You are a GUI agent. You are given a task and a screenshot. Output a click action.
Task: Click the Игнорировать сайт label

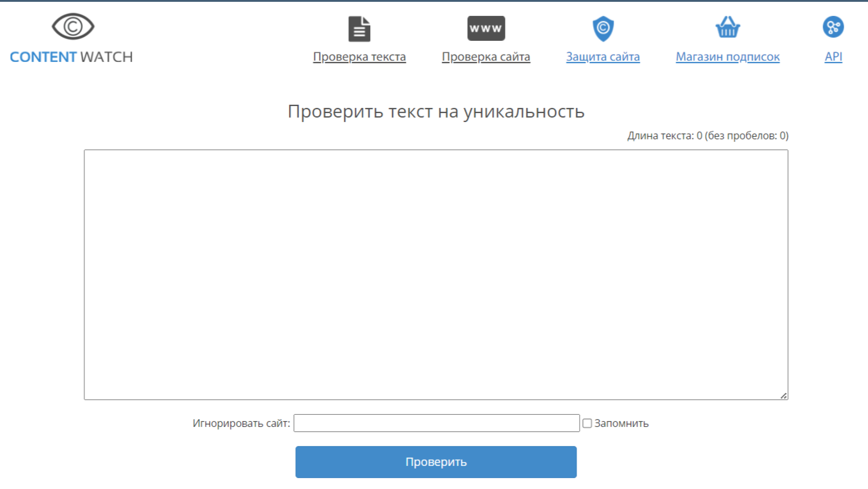point(241,423)
